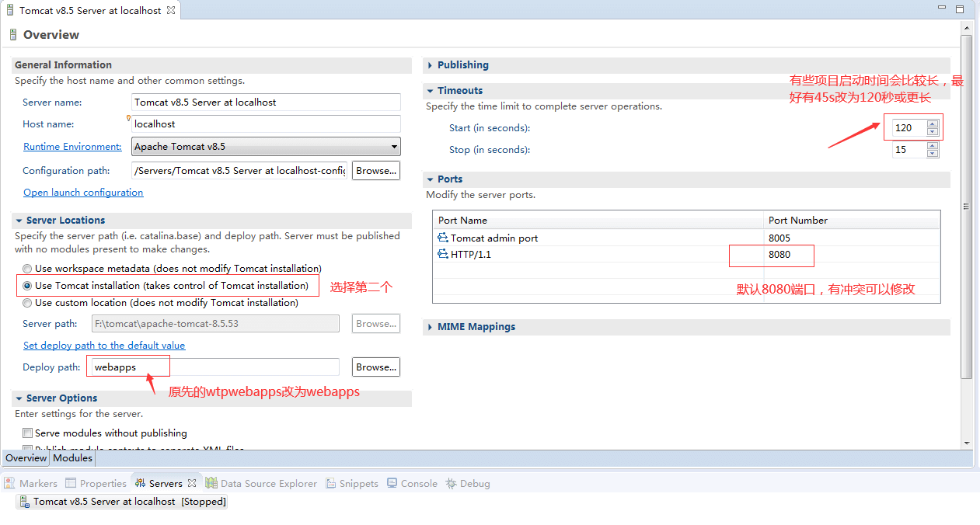Screen dimensions: 980x525
Task: Click the HTTP/1.1 port row icon
Action: (x=443, y=254)
